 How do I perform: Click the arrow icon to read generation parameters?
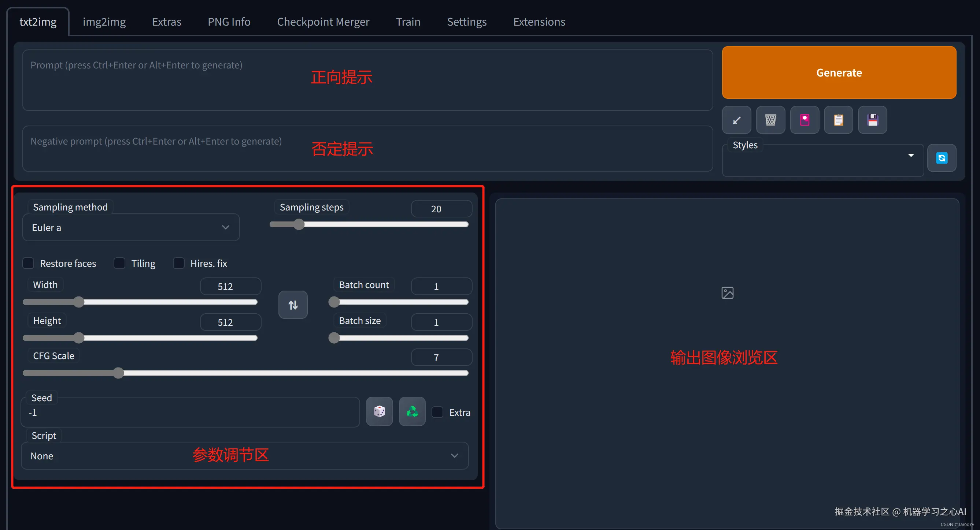point(736,120)
